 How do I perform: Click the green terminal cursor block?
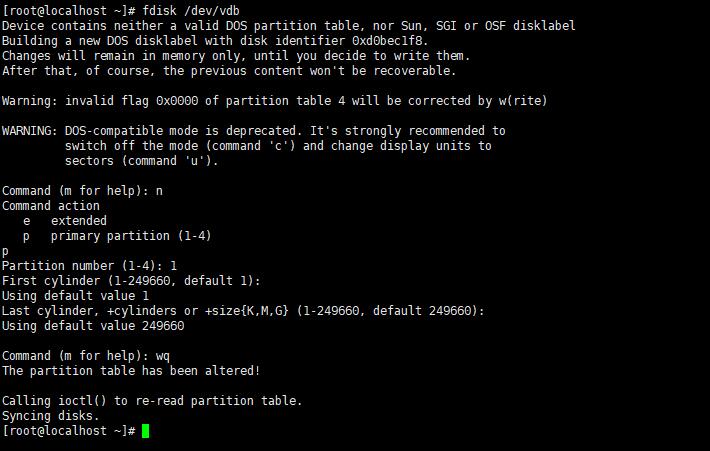point(145,431)
